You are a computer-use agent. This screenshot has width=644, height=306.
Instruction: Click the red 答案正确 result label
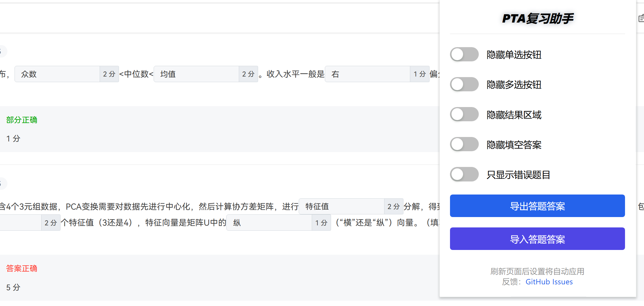click(x=22, y=268)
